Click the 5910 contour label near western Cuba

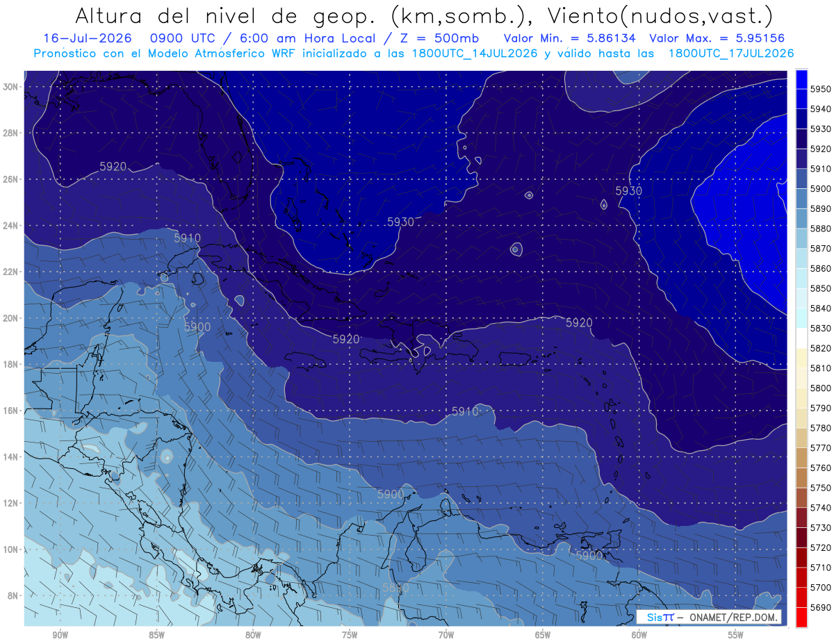187,238
